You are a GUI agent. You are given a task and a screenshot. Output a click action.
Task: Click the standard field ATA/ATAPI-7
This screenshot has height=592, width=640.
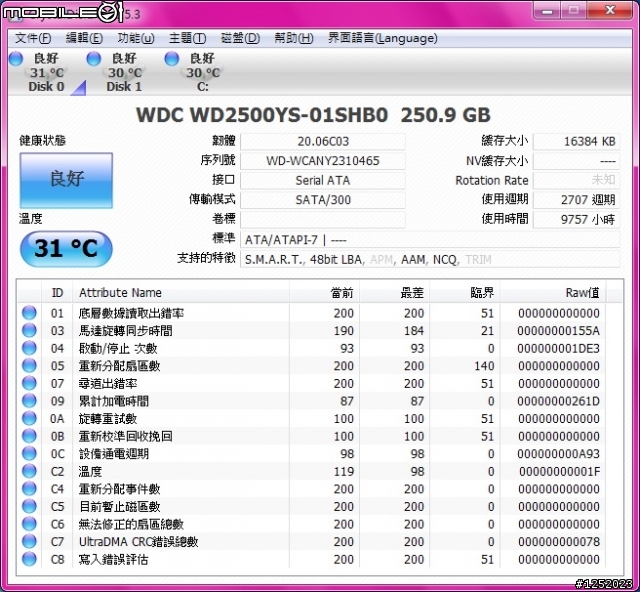click(x=430, y=240)
